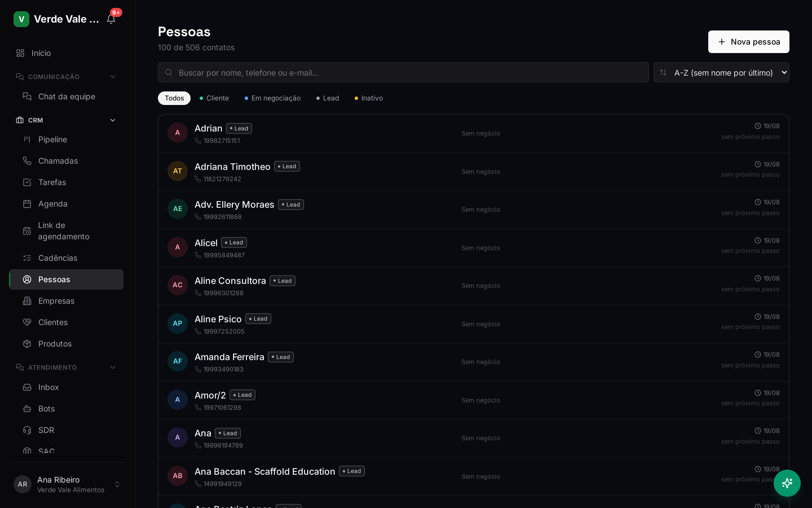Collapse the Atendimento section
812x508 pixels.
coord(67,367)
